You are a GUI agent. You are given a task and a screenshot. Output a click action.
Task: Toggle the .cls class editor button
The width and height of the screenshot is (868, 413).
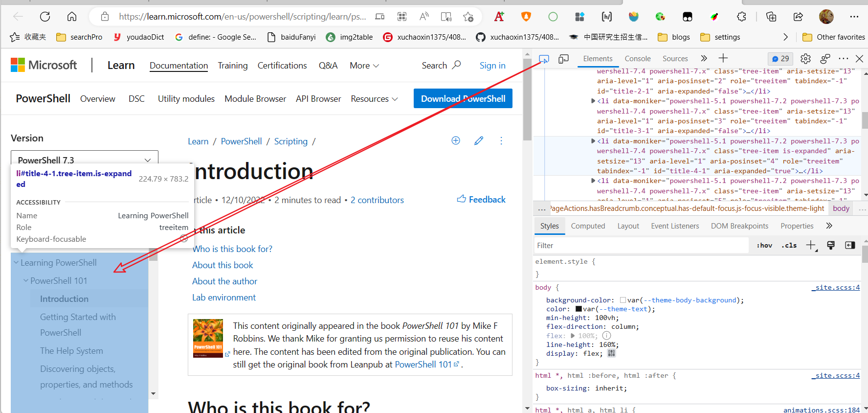[789, 245]
